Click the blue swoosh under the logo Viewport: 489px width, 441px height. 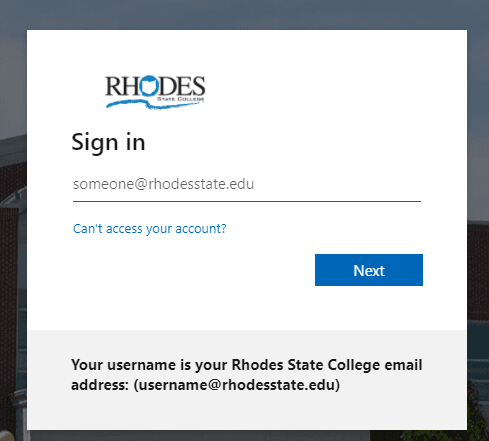(x=155, y=104)
